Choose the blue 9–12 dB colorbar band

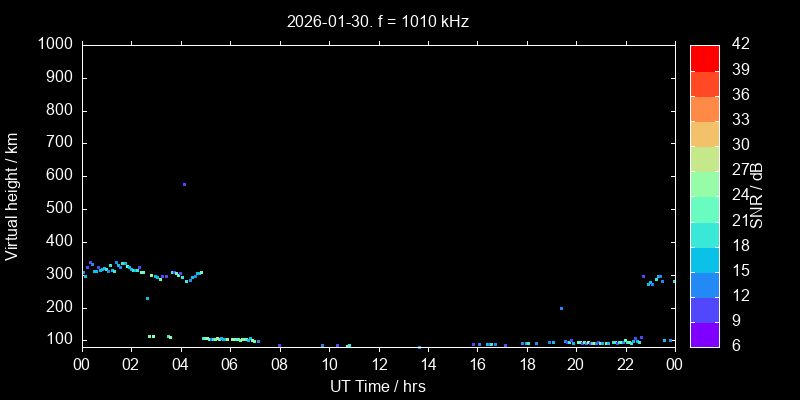click(705, 309)
